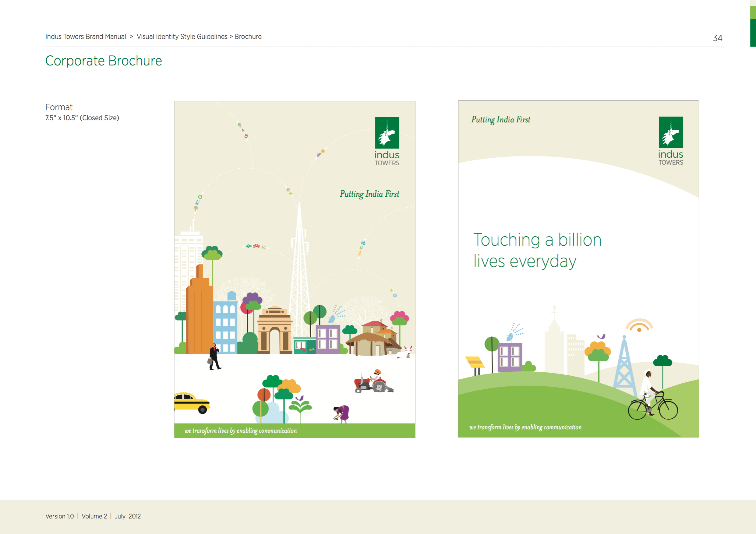Click the "Brochure" breadcrumb item
Screen dimensions: 756x534
[248, 37]
